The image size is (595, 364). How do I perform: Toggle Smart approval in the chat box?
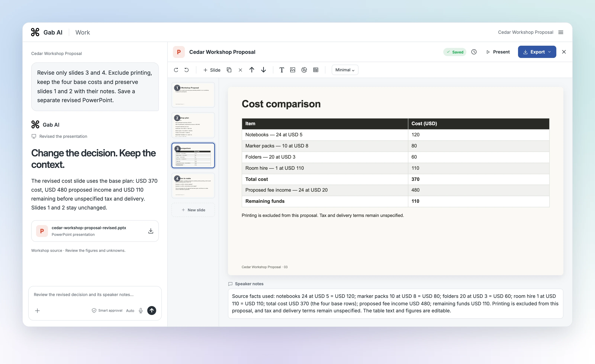pyautogui.click(x=107, y=311)
